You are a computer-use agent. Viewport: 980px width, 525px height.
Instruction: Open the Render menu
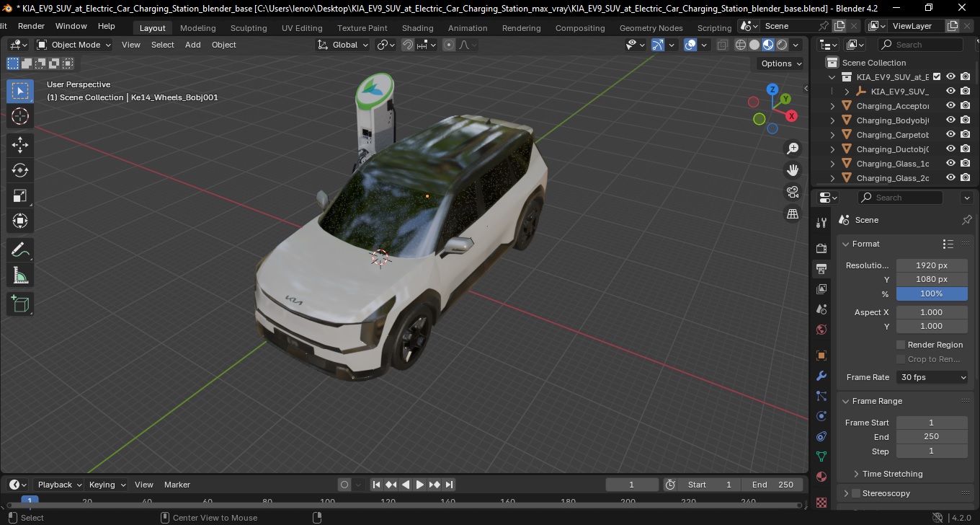31,26
